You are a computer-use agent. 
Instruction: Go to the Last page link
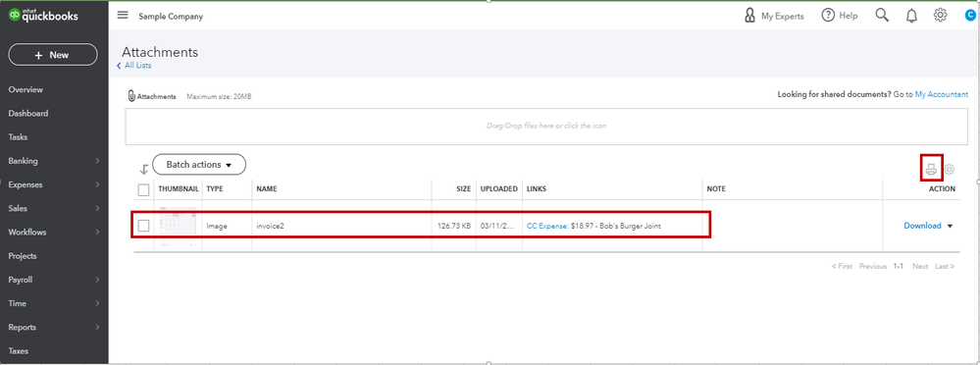[945, 266]
